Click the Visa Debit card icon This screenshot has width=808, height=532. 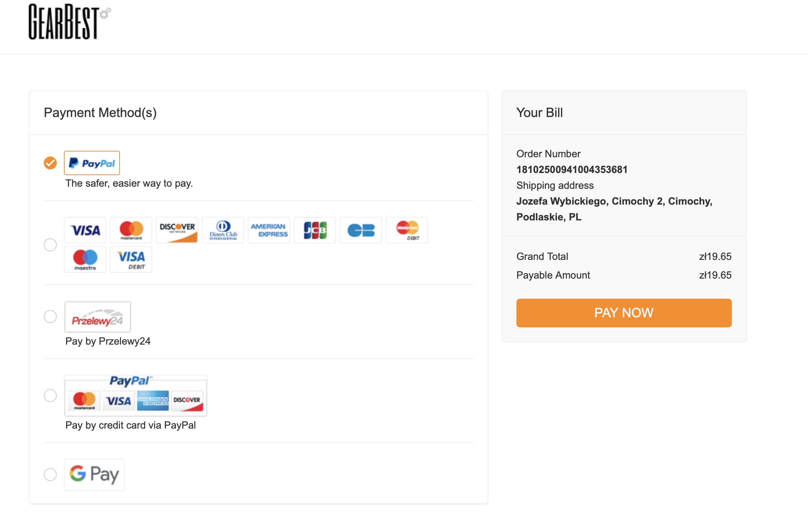tap(131, 260)
